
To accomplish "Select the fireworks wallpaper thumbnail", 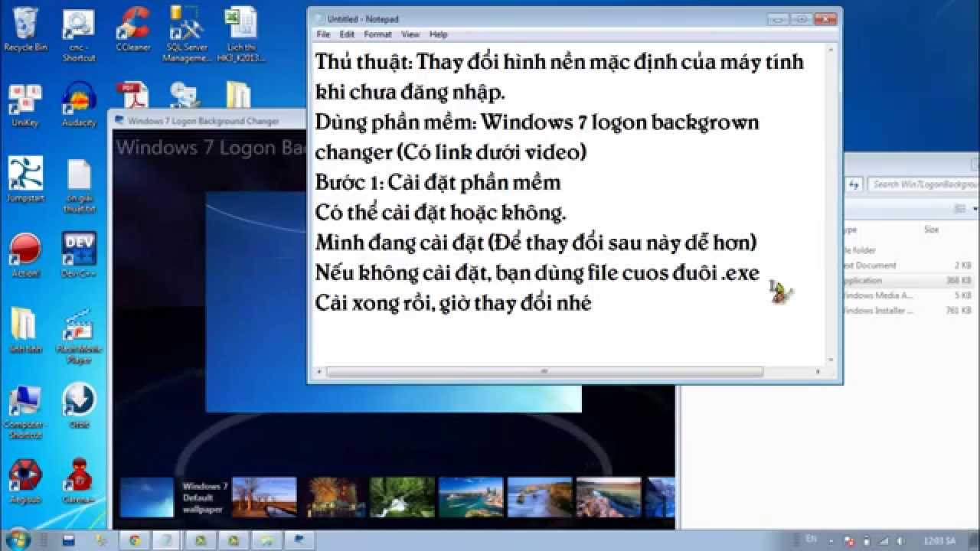I will coord(333,497).
